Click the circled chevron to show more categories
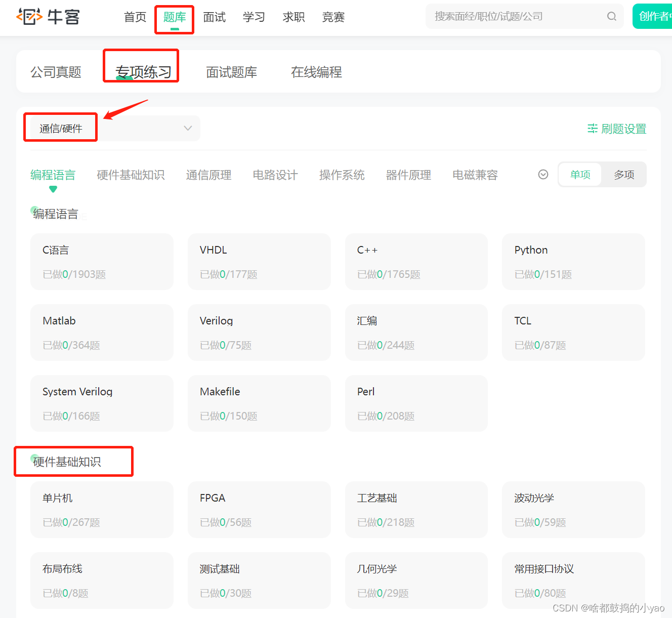Screen dimensions: 672x618 (x=543, y=175)
